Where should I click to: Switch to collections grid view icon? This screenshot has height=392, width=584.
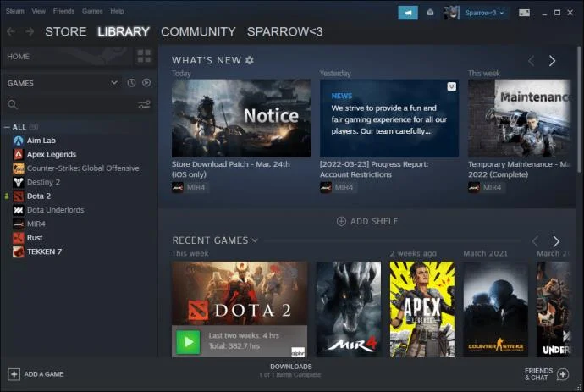pos(144,56)
